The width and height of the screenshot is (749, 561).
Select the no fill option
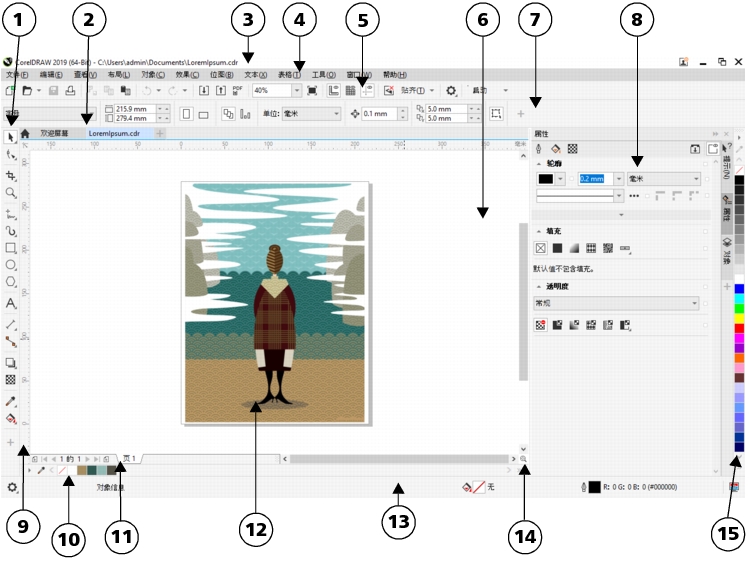coord(541,247)
